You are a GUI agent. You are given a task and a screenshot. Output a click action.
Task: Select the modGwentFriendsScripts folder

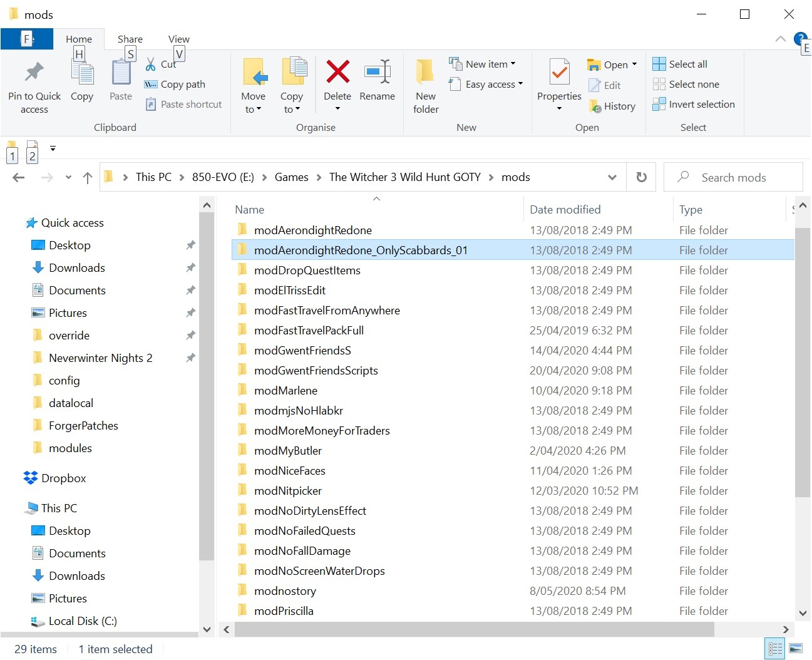pos(316,371)
